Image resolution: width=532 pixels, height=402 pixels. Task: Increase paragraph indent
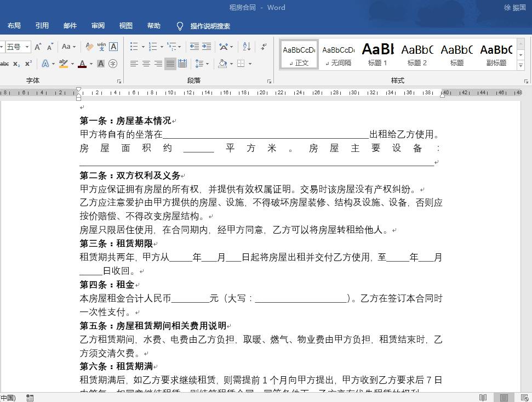pyautogui.click(x=207, y=47)
